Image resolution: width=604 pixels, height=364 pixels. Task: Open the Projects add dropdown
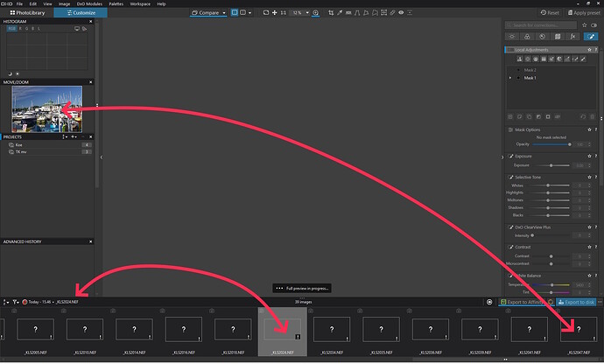click(x=74, y=136)
